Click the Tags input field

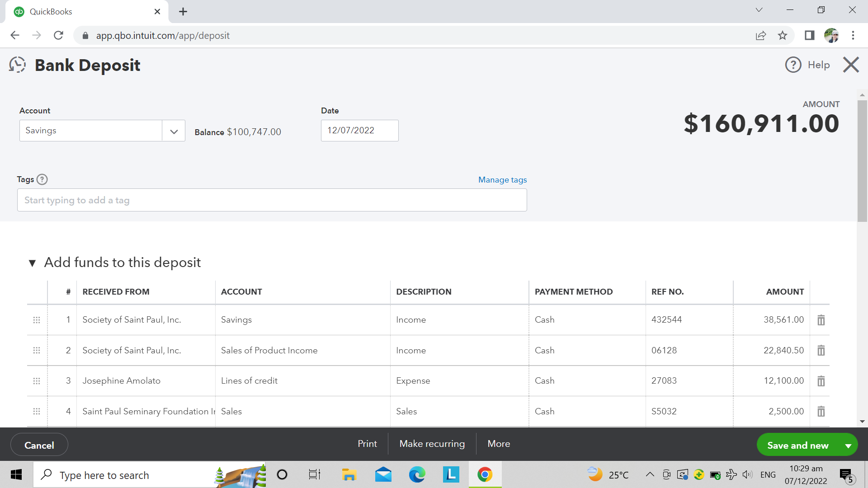pos(272,200)
